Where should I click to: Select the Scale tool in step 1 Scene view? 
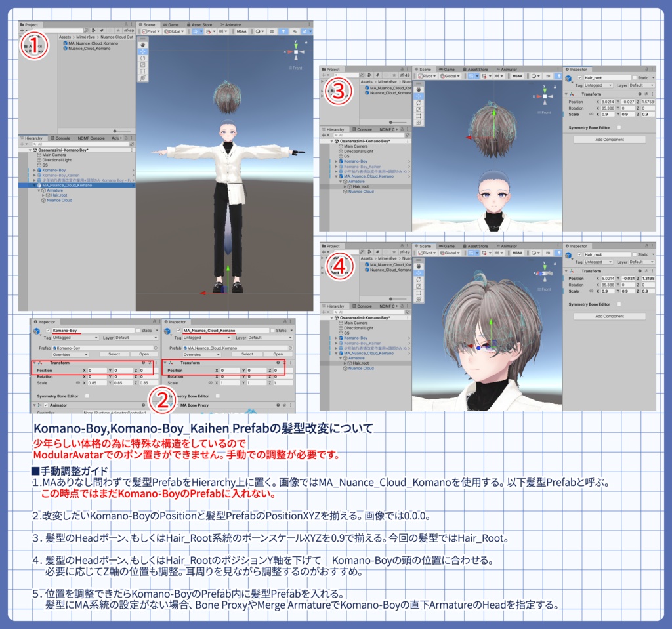[x=142, y=65]
